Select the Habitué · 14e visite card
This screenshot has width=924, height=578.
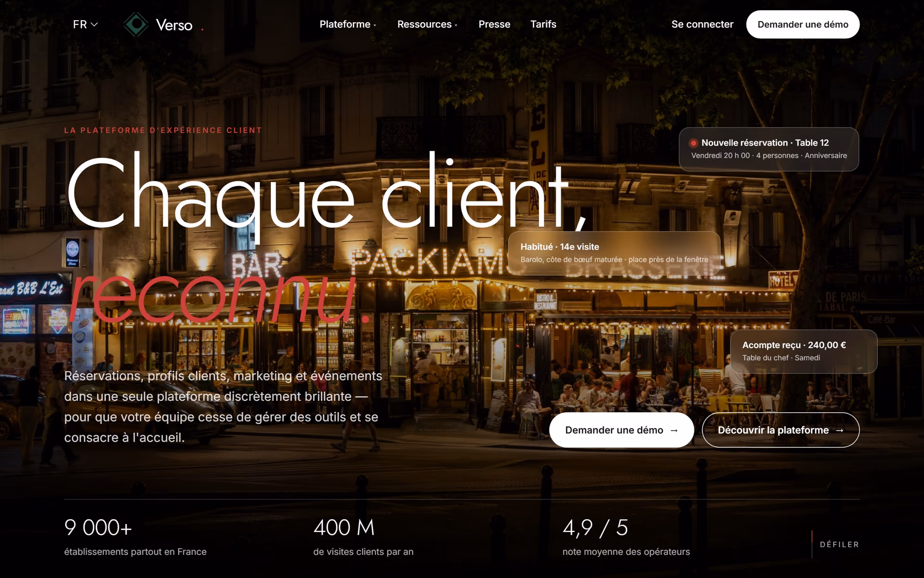pos(614,253)
